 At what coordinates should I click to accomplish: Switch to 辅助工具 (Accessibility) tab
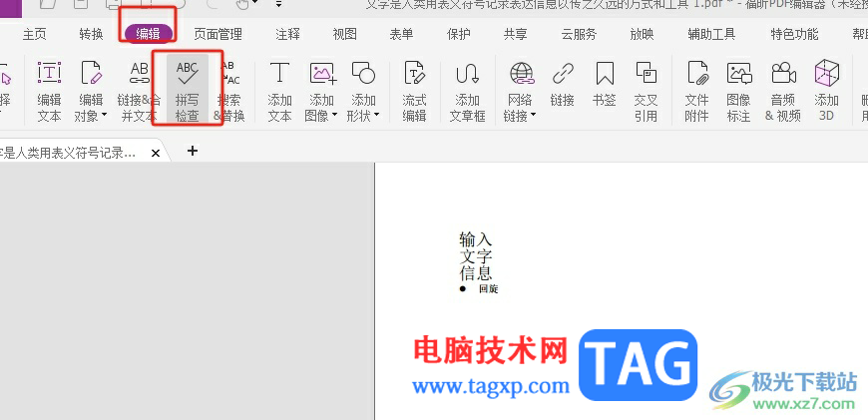pyautogui.click(x=711, y=34)
